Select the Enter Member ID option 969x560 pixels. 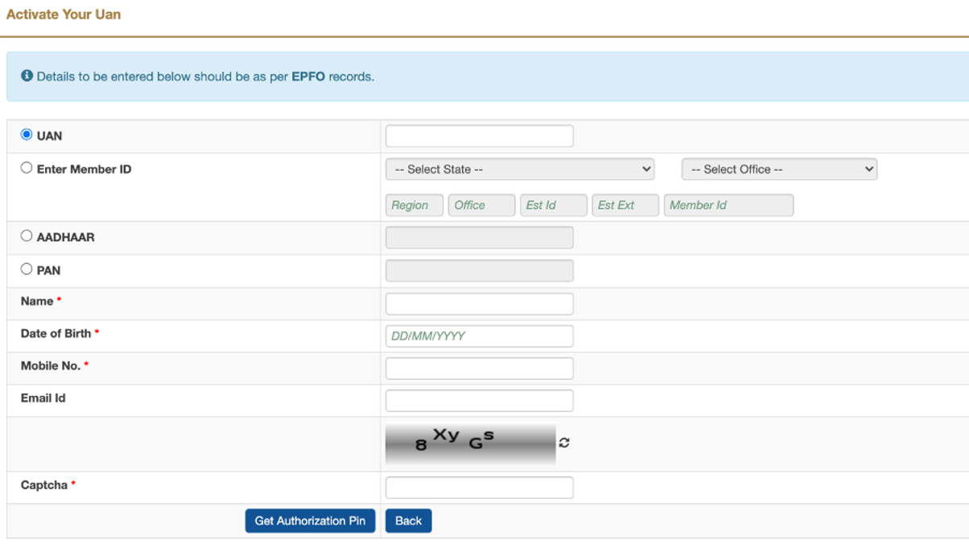(27, 167)
